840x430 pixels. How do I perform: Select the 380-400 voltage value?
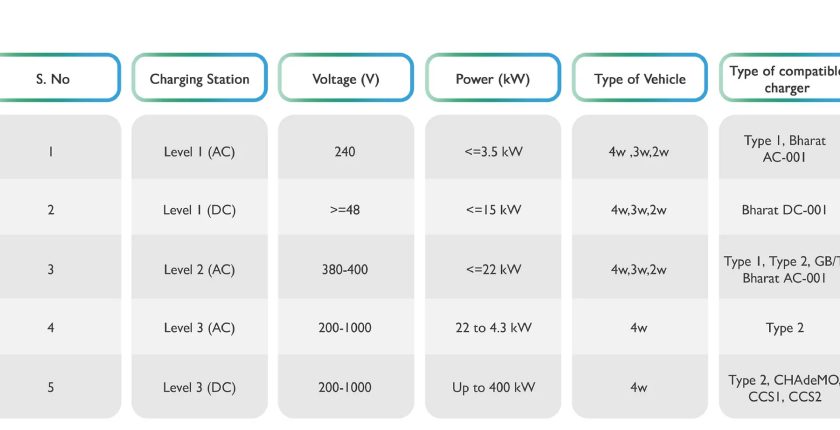[345, 269]
